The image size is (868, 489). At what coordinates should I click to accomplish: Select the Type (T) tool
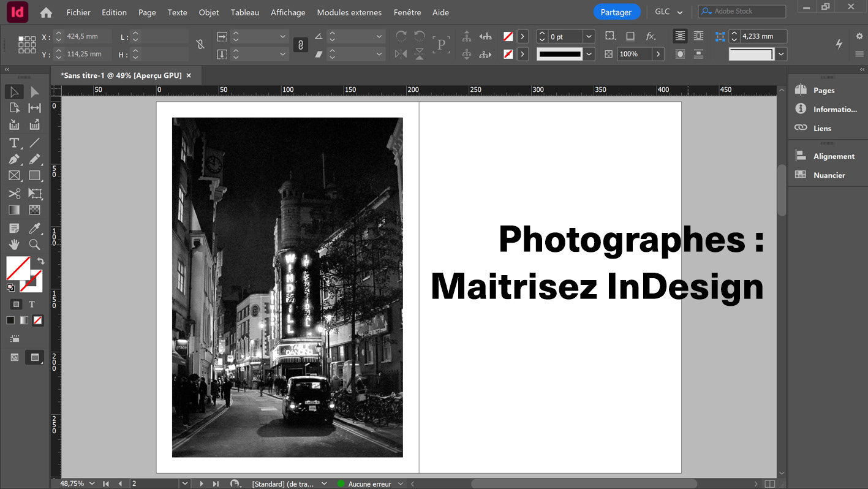tap(14, 143)
